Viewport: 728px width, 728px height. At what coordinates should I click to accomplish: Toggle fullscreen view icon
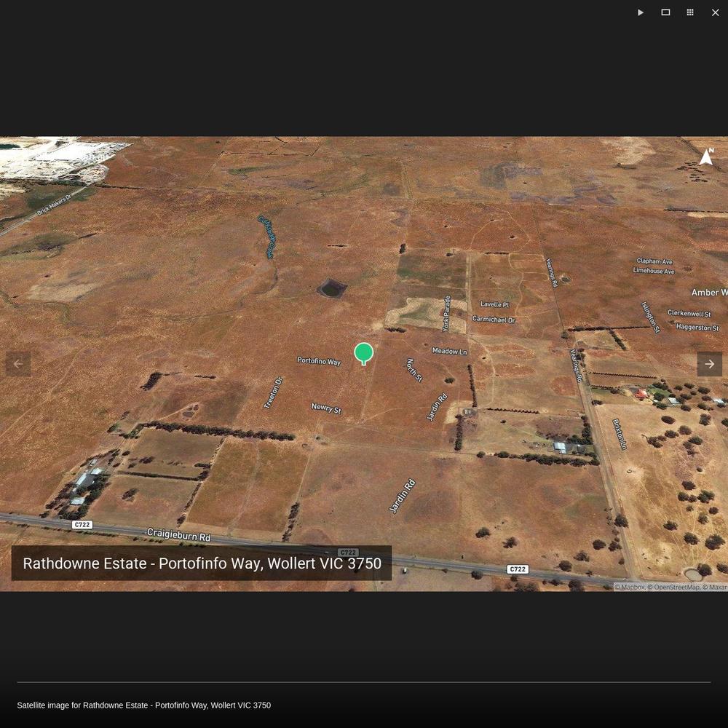point(665,12)
